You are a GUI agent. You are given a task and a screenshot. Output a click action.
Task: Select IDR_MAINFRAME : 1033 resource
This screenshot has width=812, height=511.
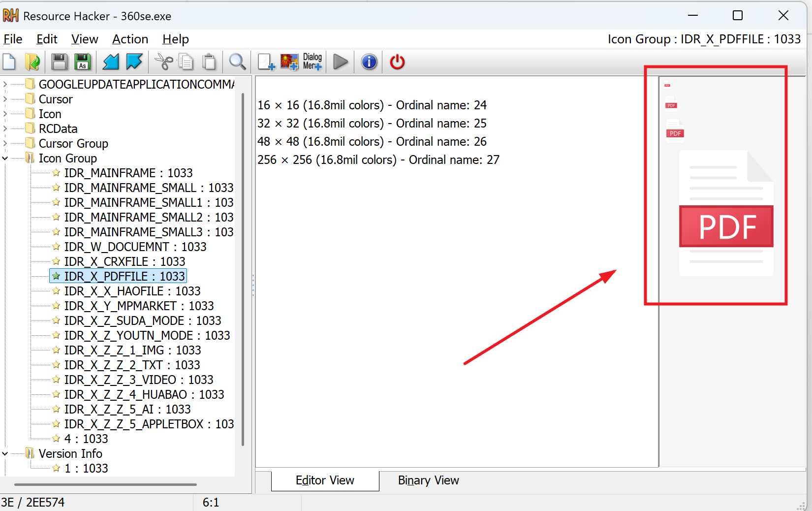128,173
